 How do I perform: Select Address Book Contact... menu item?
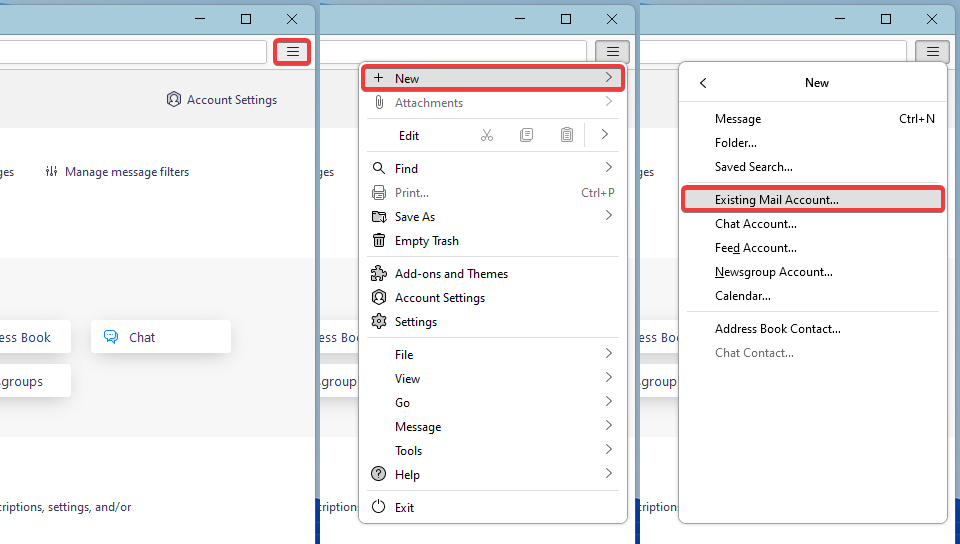click(x=777, y=329)
